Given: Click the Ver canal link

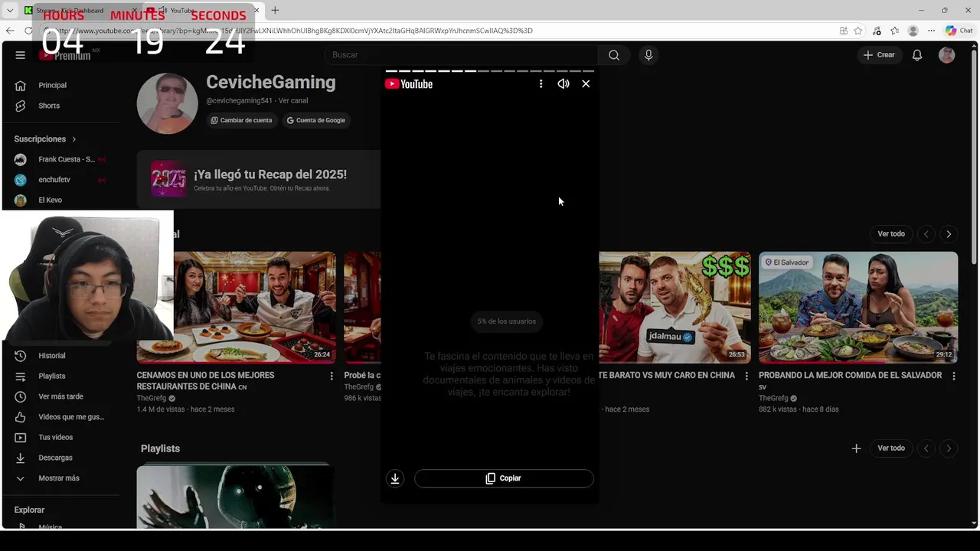Looking at the screenshot, I should tap(293, 101).
